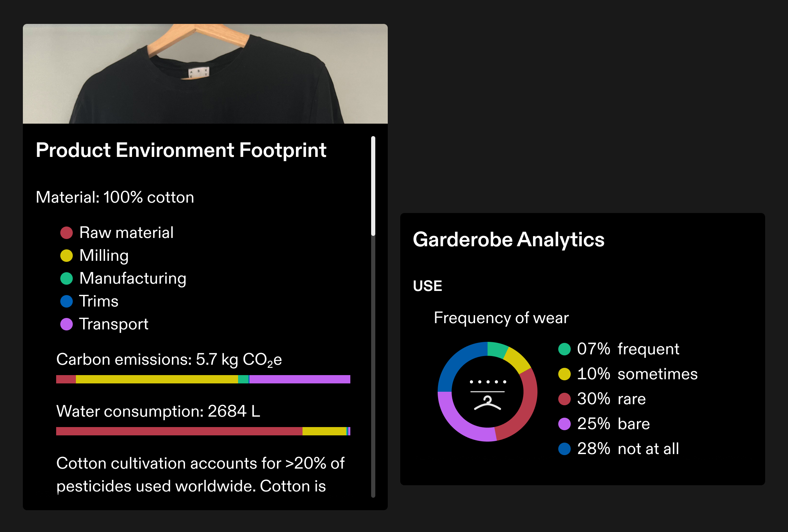Click yellow Milling segment of carbon emissions bar
788x532 pixels.
[x=157, y=379]
